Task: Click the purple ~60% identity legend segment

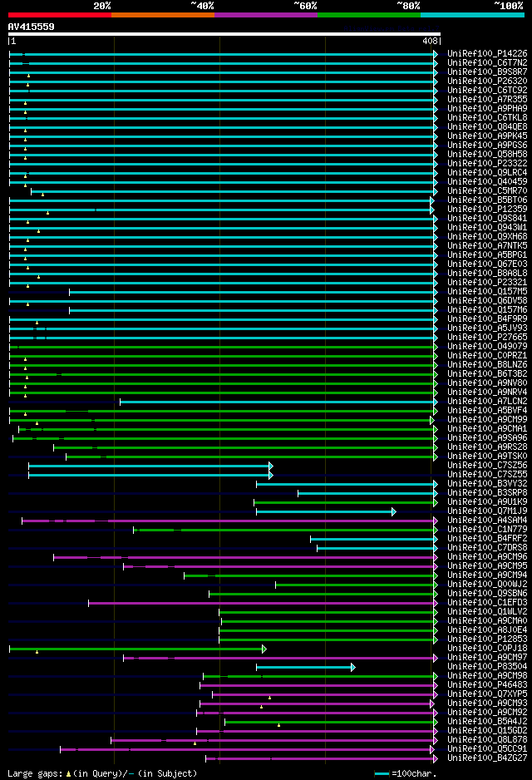Action: coord(266,15)
